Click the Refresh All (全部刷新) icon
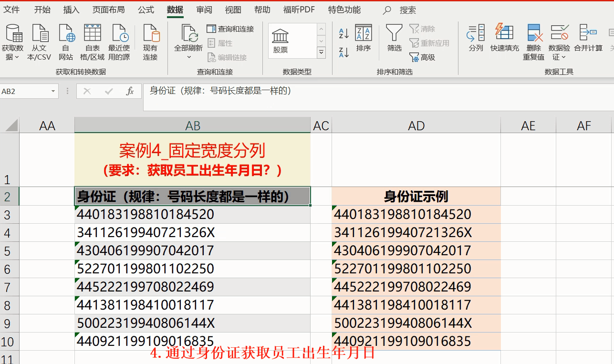This screenshot has width=614, height=364. coord(189,33)
